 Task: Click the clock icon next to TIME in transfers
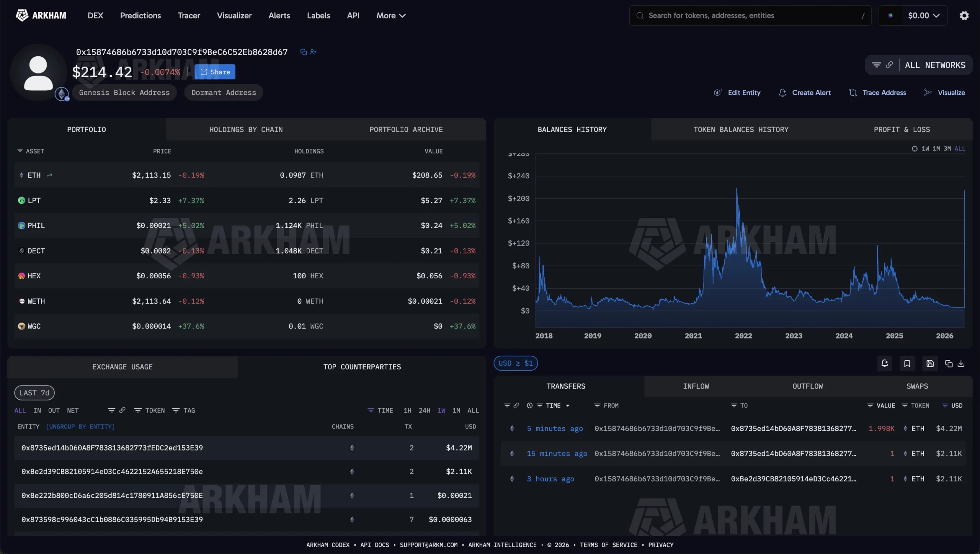(x=529, y=405)
